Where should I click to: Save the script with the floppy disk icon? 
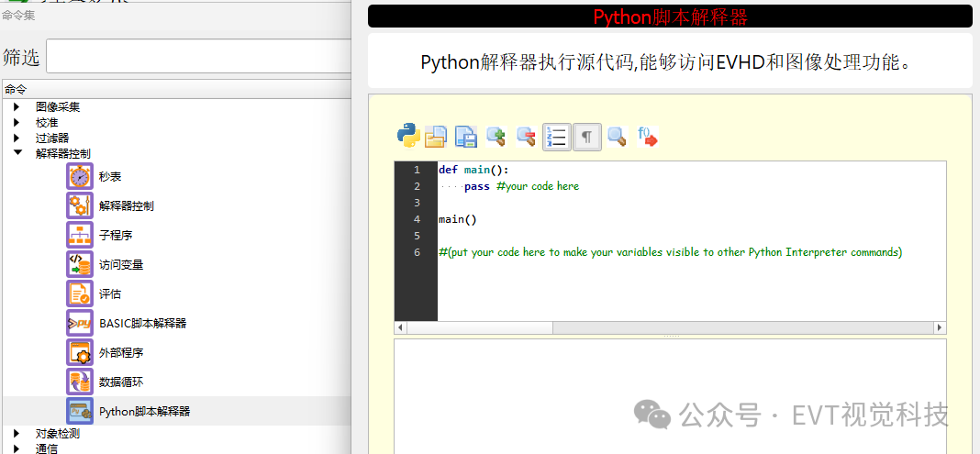click(x=466, y=137)
